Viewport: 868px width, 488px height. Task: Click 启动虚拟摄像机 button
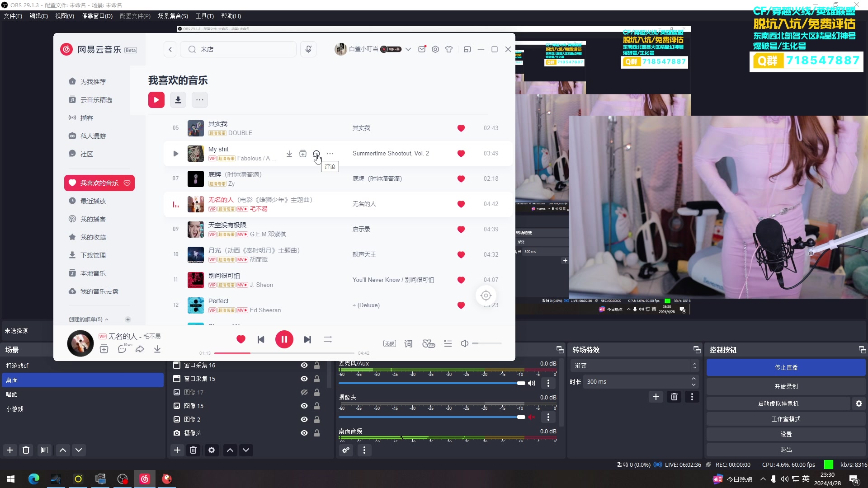click(x=778, y=404)
